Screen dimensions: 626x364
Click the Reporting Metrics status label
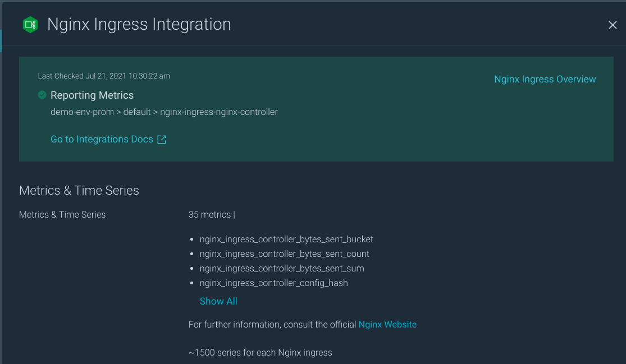[92, 95]
